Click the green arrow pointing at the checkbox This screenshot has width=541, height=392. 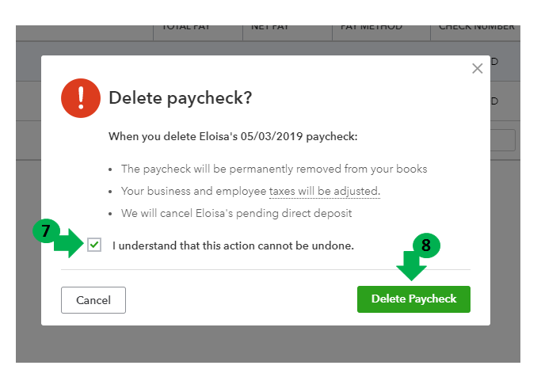[70, 244]
